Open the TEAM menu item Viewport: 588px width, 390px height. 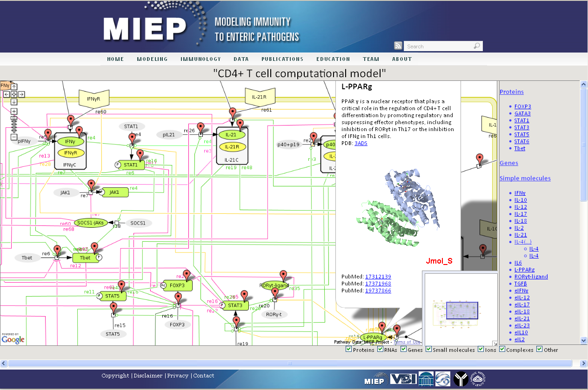coord(371,59)
